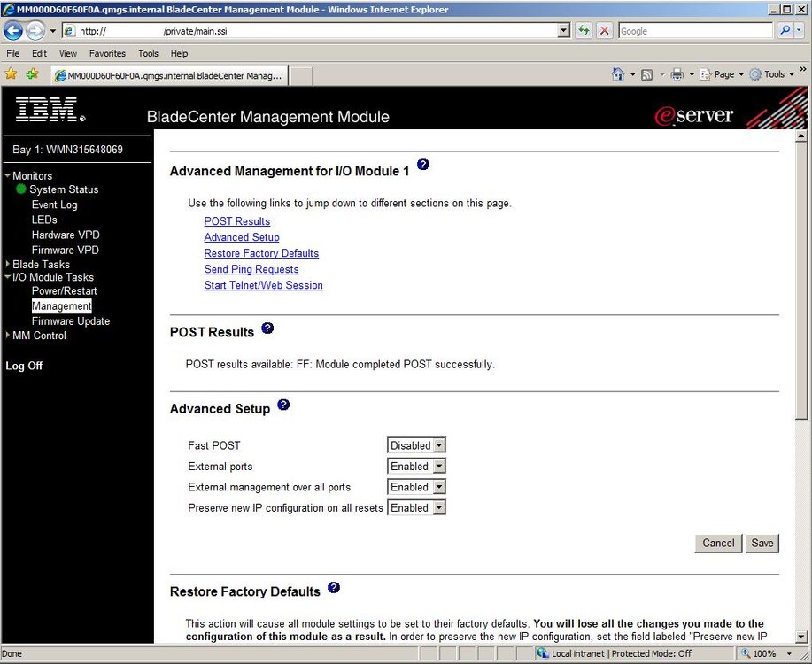Image resolution: width=812 pixels, height=664 pixels.
Task: Click the Google search magnifier icon
Action: 785,31
